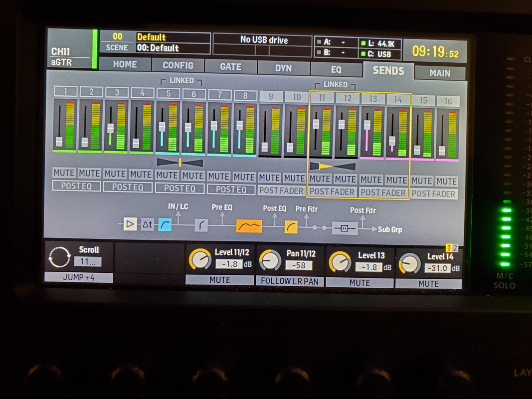Click MUTE under Level 11/12
Screen dimensions: 532x399
(x=219, y=280)
